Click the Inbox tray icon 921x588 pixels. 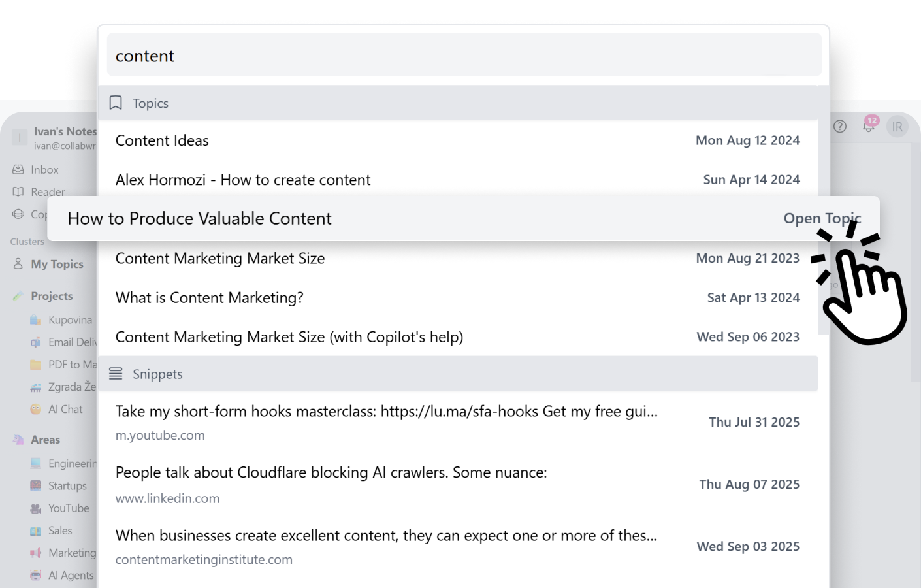(x=18, y=170)
